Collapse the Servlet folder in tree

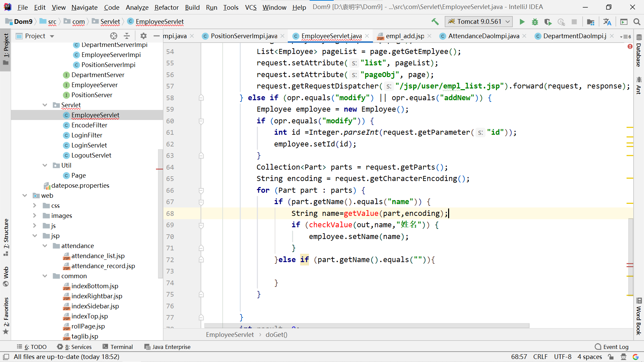(45, 105)
